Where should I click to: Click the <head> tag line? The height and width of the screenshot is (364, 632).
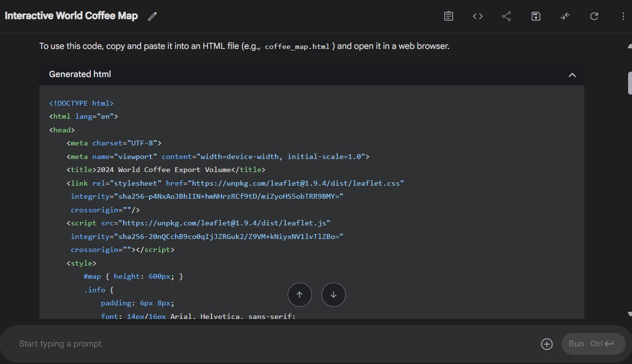(x=62, y=130)
